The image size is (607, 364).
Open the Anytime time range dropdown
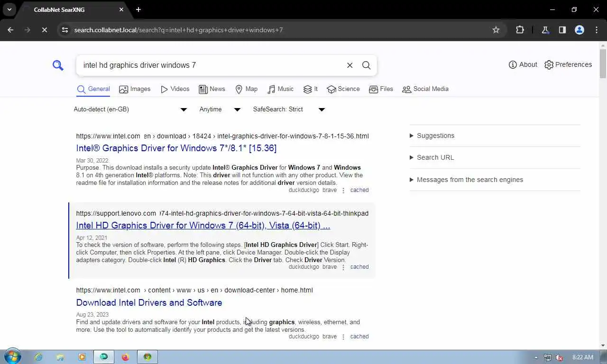point(220,109)
